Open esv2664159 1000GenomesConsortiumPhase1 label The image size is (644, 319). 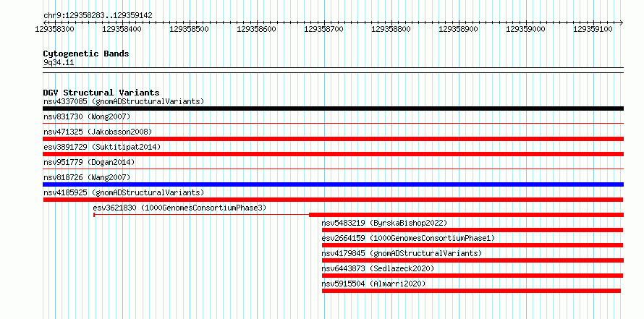click(x=408, y=238)
